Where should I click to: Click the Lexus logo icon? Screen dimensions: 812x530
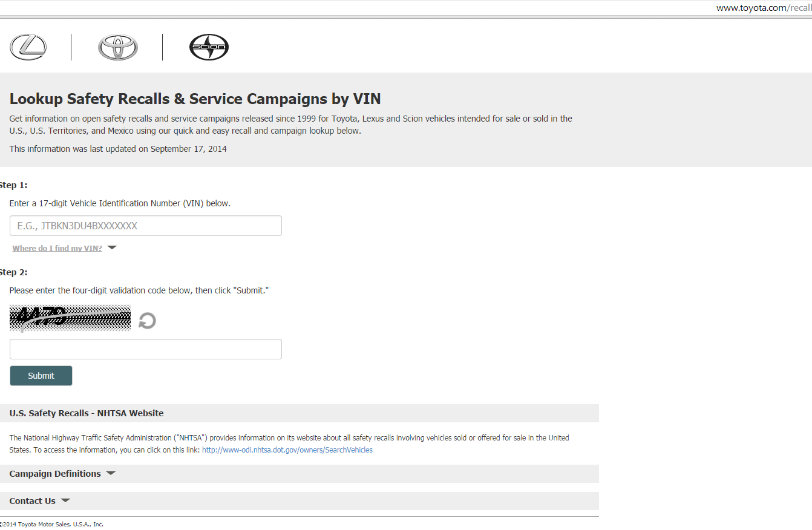[x=28, y=47]
